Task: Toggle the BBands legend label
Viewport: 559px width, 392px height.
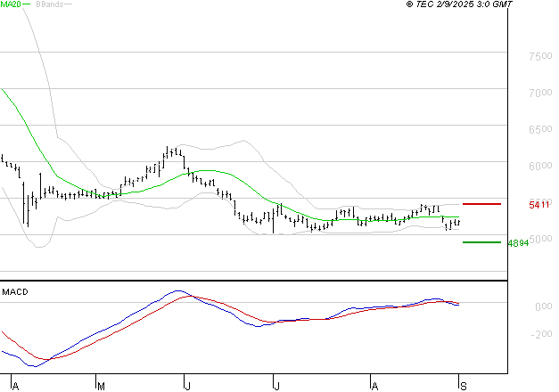Action: pyautogui.click(x=48, y=4)
